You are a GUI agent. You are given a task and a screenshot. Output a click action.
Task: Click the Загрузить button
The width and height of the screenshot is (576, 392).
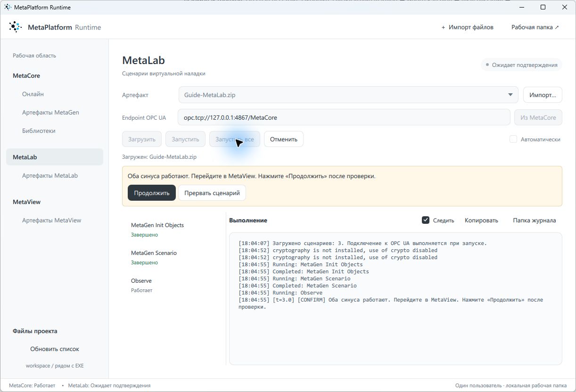pyautogui.click(x=142, y=139)
